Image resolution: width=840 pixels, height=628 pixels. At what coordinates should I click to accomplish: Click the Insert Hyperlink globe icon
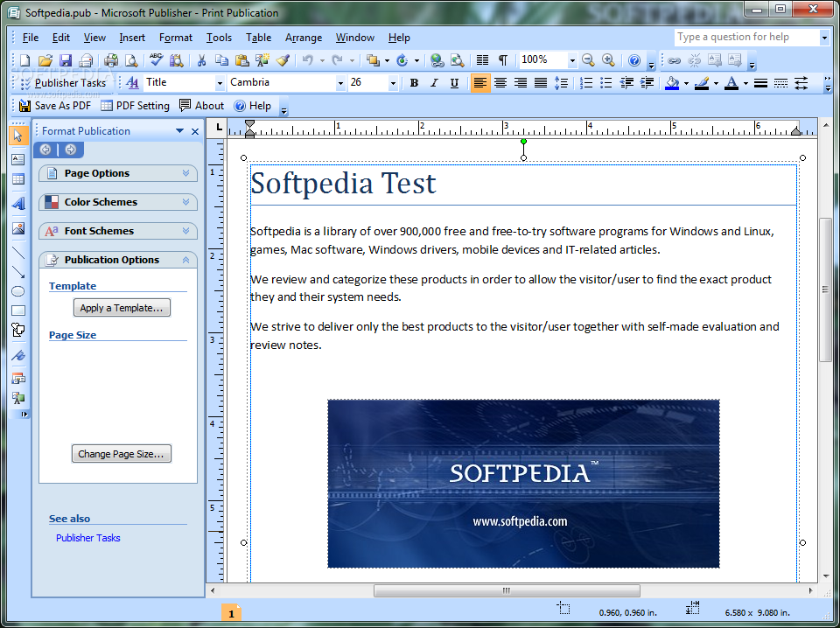[437, 60]
